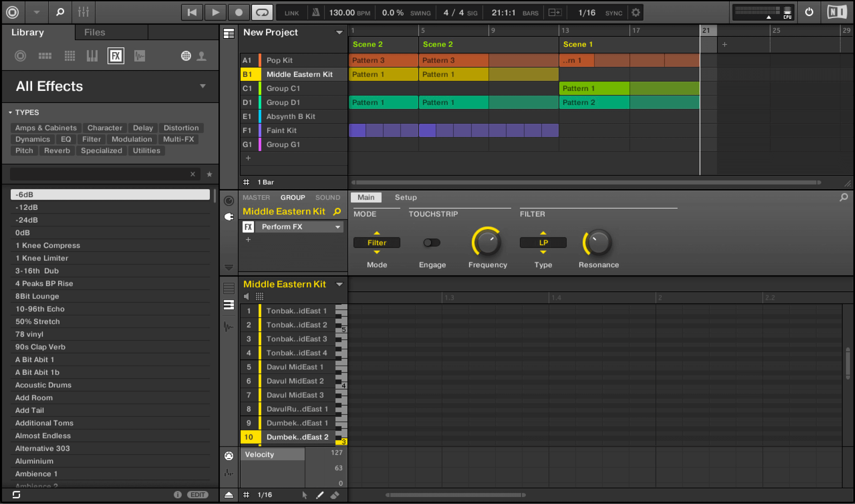
Task: Select the Reverb type tag
Action: click(57, 151)
